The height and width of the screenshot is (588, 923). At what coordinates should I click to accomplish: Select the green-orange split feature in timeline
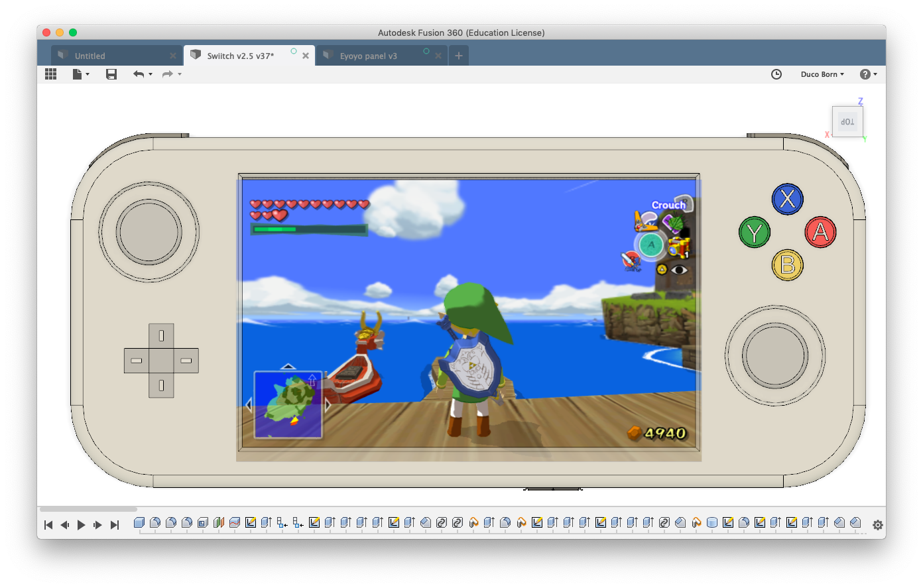point(219,522)
